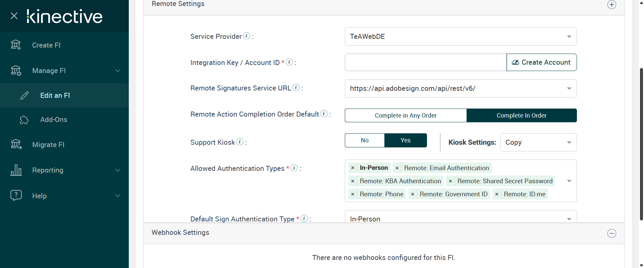
Task: Open the Service Provider dropdown
Action: tap(461, 37)
